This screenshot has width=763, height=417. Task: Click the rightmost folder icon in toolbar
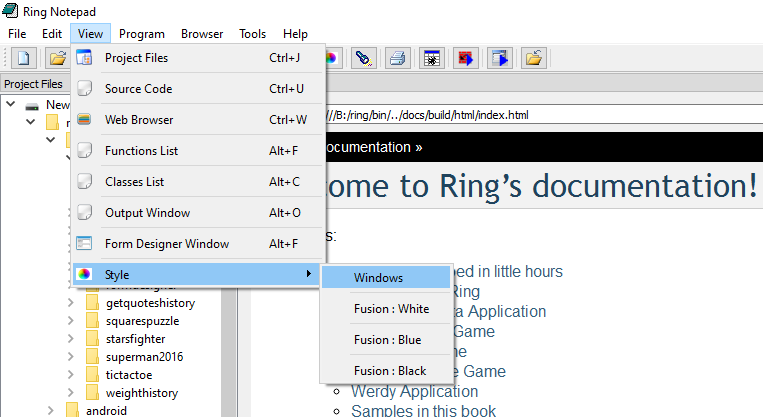(535, 58)
